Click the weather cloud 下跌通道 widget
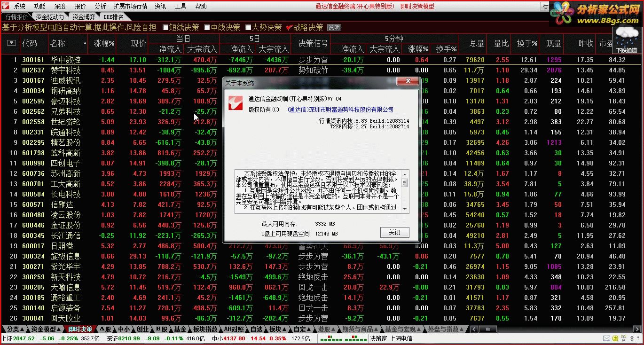Image resolution: width=644 pixels, height=345 pixels. 626,40
